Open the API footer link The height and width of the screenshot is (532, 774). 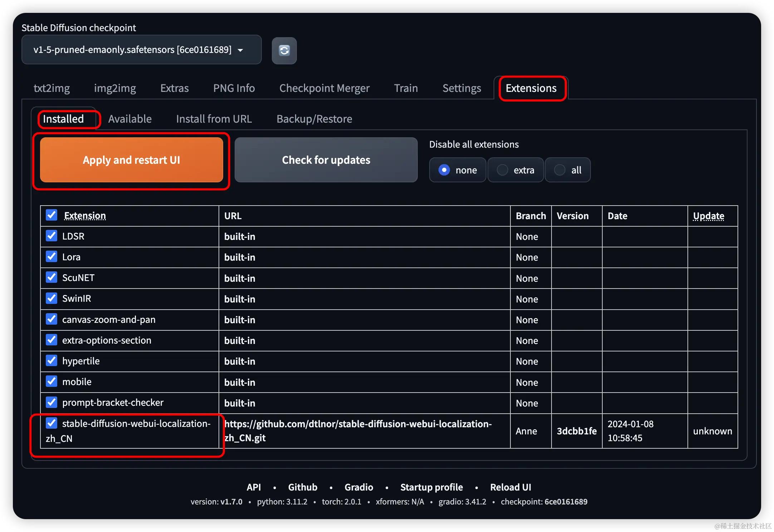(254, 487)
